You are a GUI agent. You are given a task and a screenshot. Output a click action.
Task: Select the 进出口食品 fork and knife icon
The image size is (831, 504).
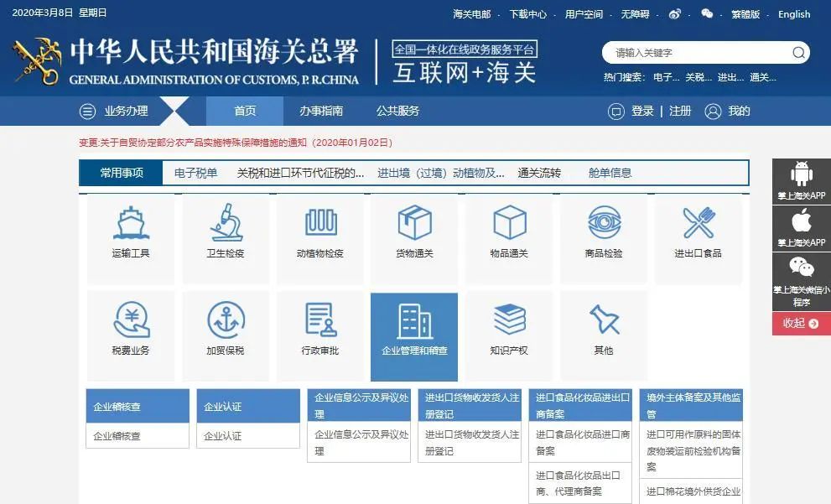tap(699, 222)
